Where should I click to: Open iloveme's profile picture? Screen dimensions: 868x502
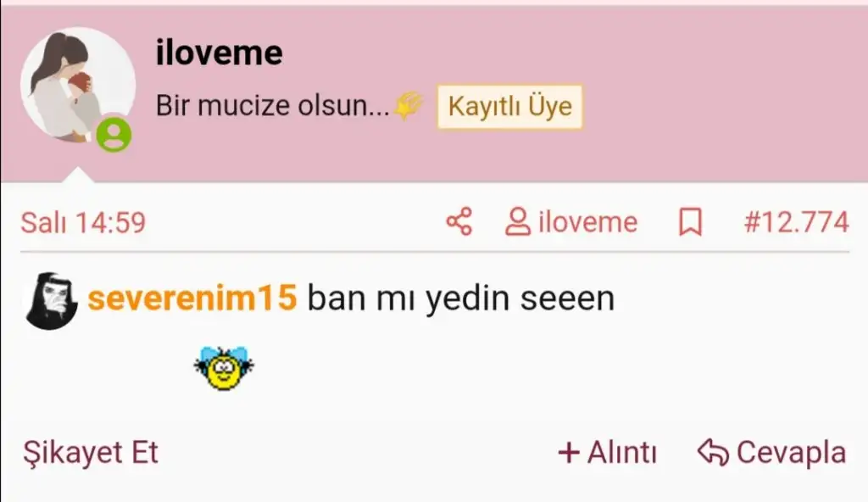point(77,85)
